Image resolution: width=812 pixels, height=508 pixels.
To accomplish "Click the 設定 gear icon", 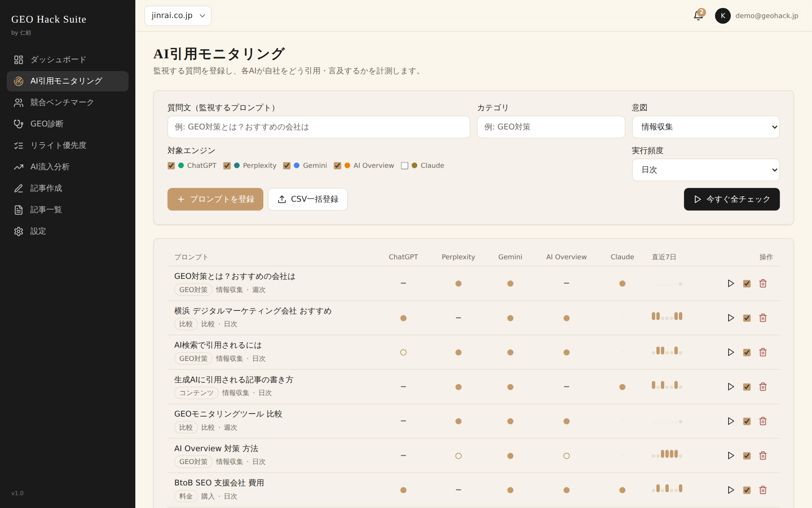I will click(x=18, y=231).
